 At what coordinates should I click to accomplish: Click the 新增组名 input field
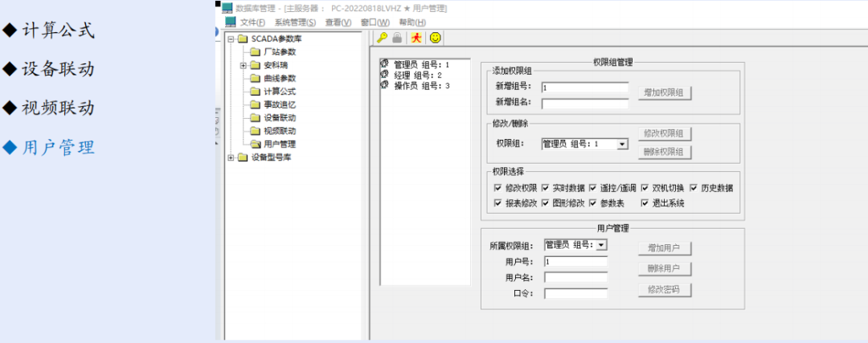coord(584,104)
